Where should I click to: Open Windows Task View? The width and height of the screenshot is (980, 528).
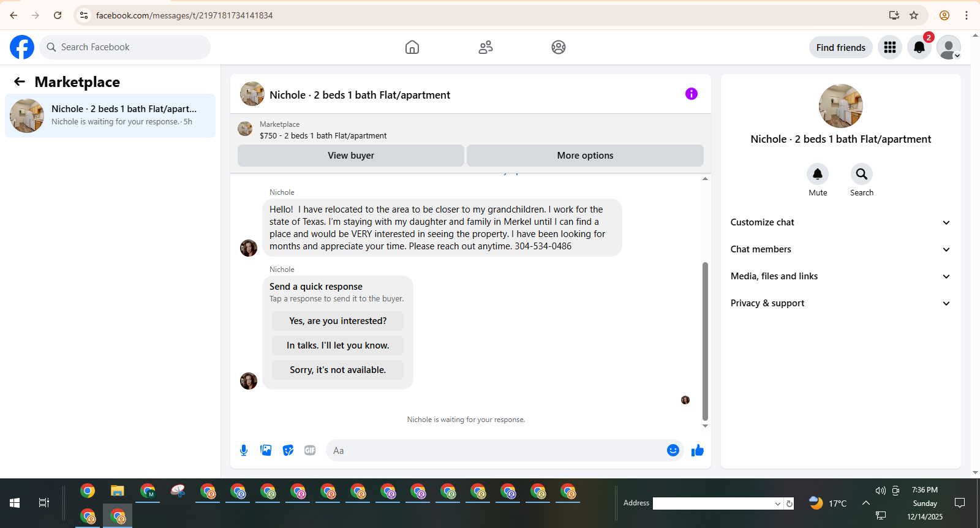coord(44,503)
